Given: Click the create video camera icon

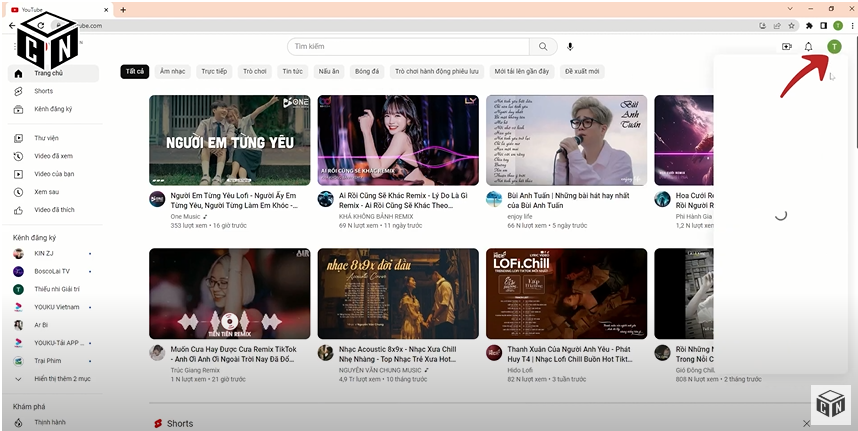Looking at the screenshot, I should (x=786, y=47).
